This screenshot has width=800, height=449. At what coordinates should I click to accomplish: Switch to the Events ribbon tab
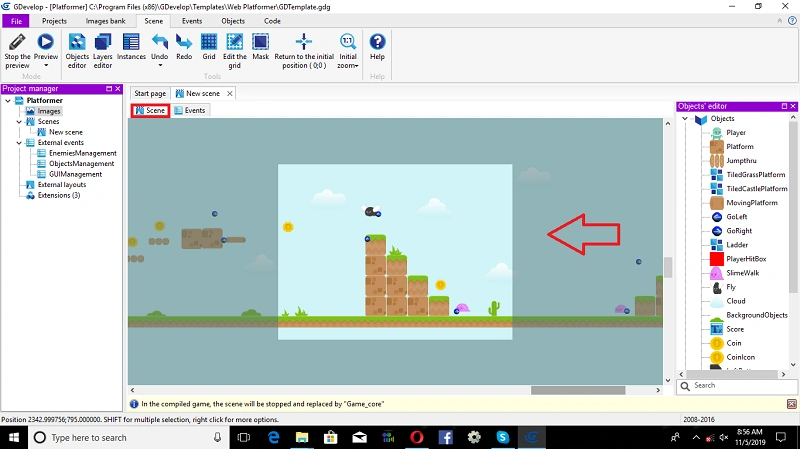tap(192, 21)
